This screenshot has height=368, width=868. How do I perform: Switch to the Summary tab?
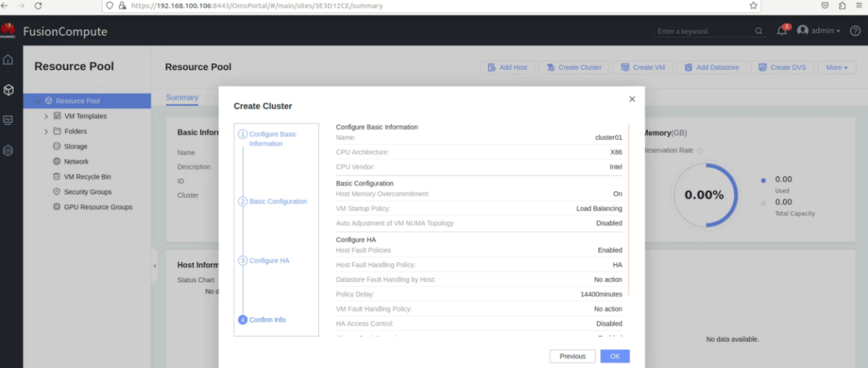[182, 97]
